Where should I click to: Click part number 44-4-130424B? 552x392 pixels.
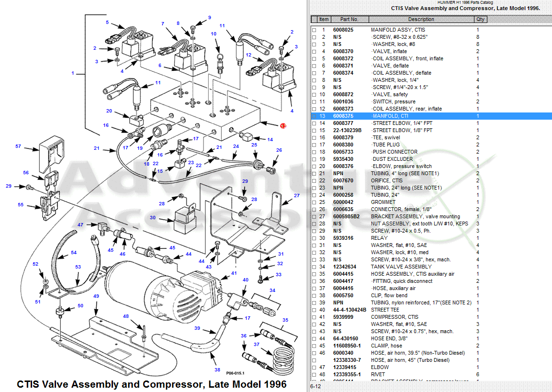pyautogui.click(x=349, y=310)
